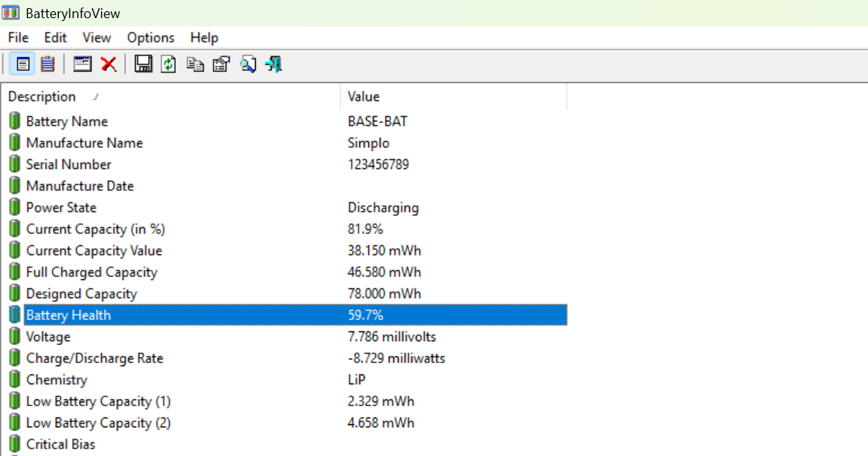Image resolution: width=868 pixels, height=456 pixels.
Task: Click battery icon beside Manufacture Date row
Action: (x=15, y=186)
